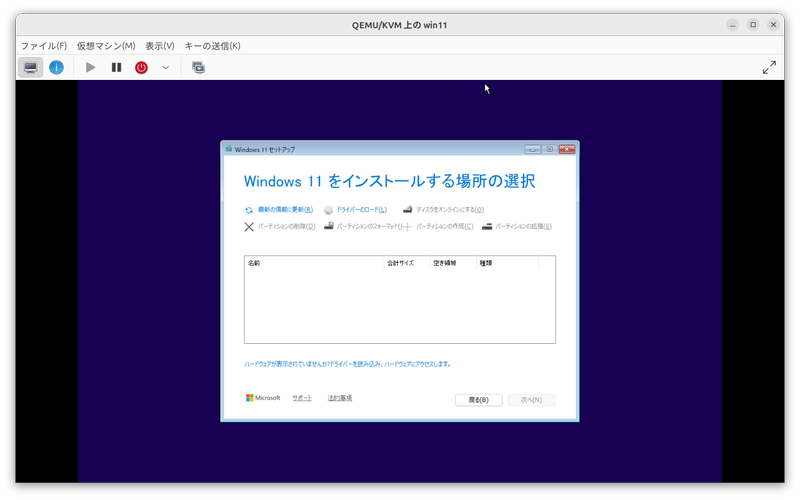Switch the viewer to fullscreen
Image resolution: width=800 pixels, height=500 pixels.
point(769,67)
